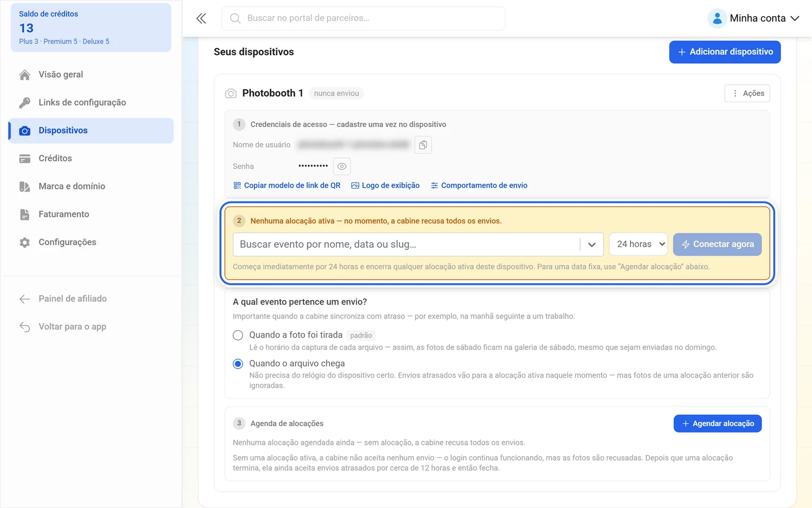Open Comportamento de envio link

click(x=479, y=185)
